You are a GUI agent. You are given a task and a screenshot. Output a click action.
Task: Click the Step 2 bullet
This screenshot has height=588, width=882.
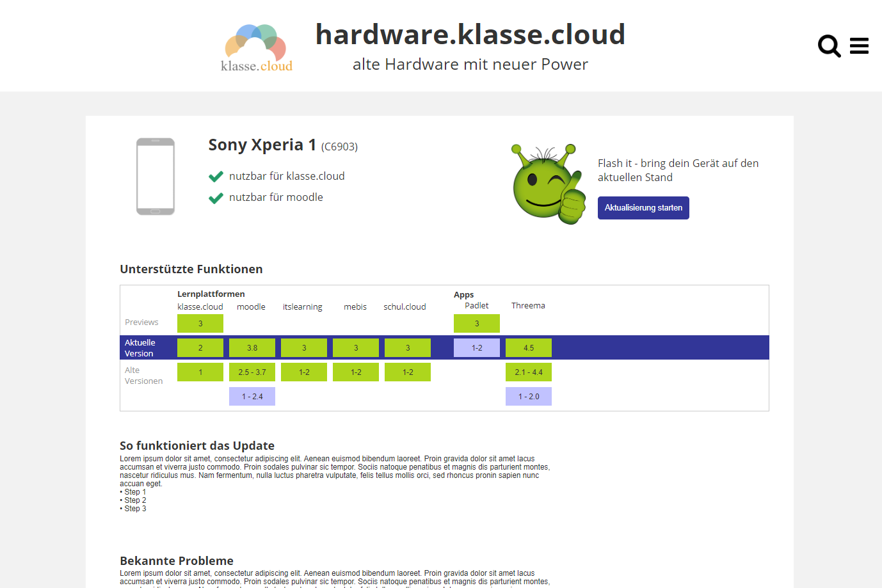133,500
